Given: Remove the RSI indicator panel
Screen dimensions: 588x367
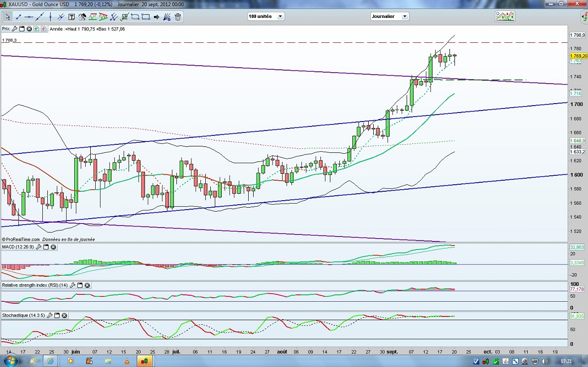Looking at the screenshot, I should pyautogui.click(x=87, y=285).
